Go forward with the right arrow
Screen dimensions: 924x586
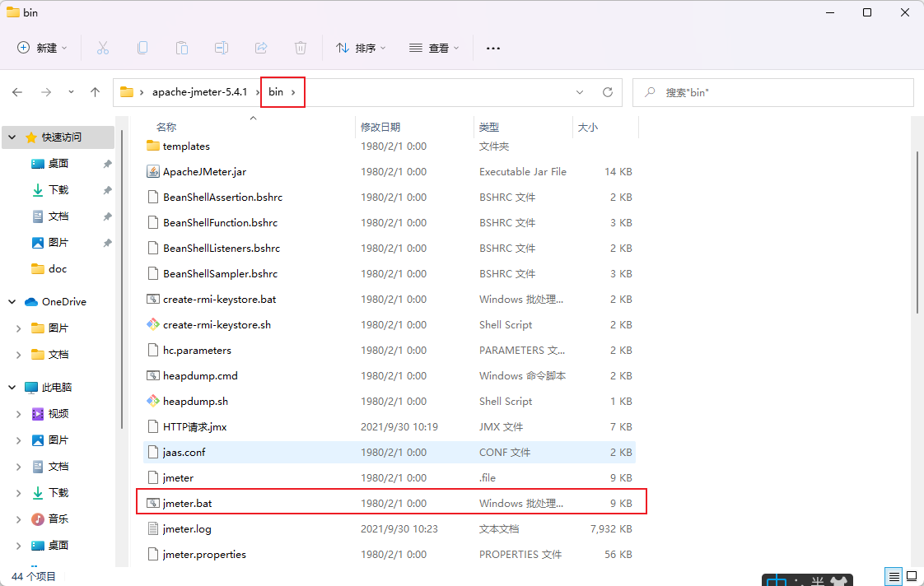click(46, 92)
